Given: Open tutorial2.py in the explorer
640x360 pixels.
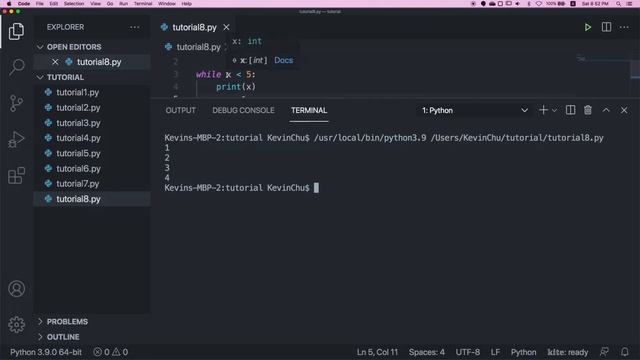Looking at the screenshot, I should coord(78,108).
